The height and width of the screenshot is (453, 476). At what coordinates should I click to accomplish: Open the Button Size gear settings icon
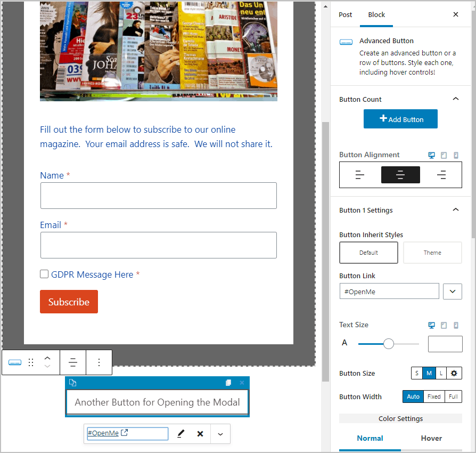(454, 373)
